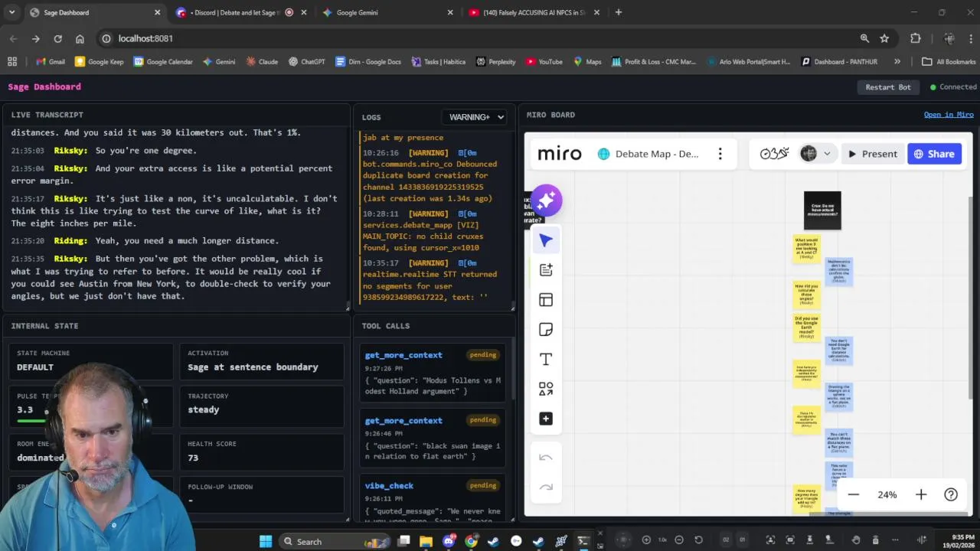The height and width of the screenshot is (551, 980).
Task: Select the Miro sticky note tool
Action: (546, 329)
